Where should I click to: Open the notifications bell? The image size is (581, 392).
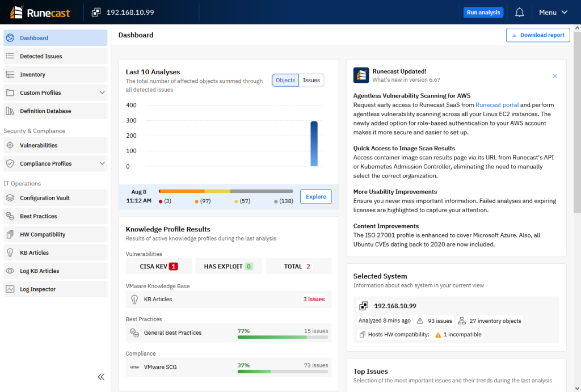tap(520, 12)
